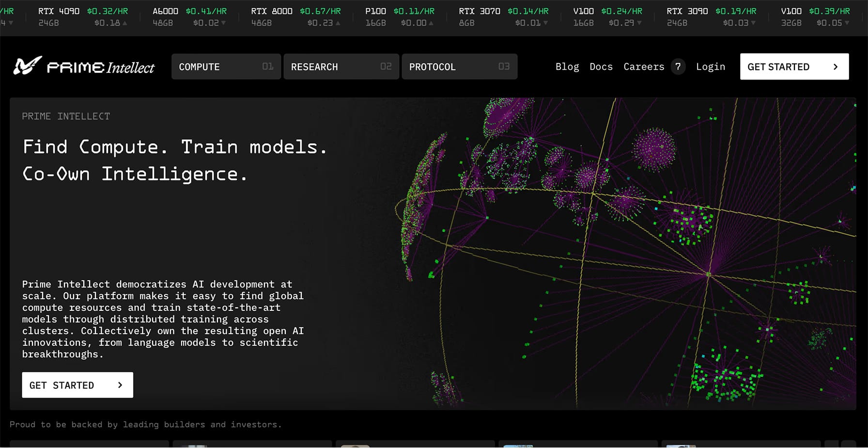Screen dimensions: 868x448
Task: Click the RTX 8000 ticker entry
Action: [x=296, y=17]
